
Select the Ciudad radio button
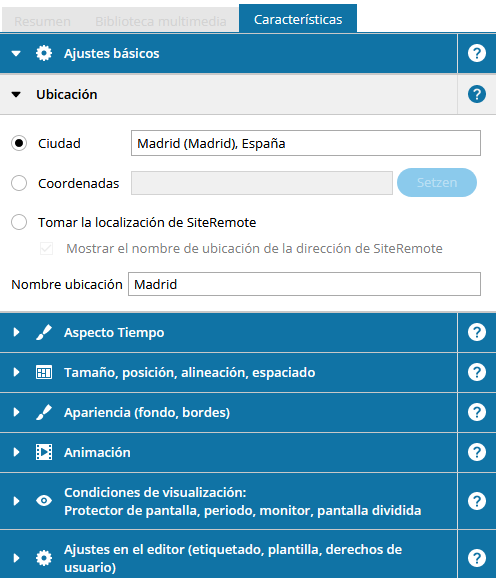[x=19, y=143]
